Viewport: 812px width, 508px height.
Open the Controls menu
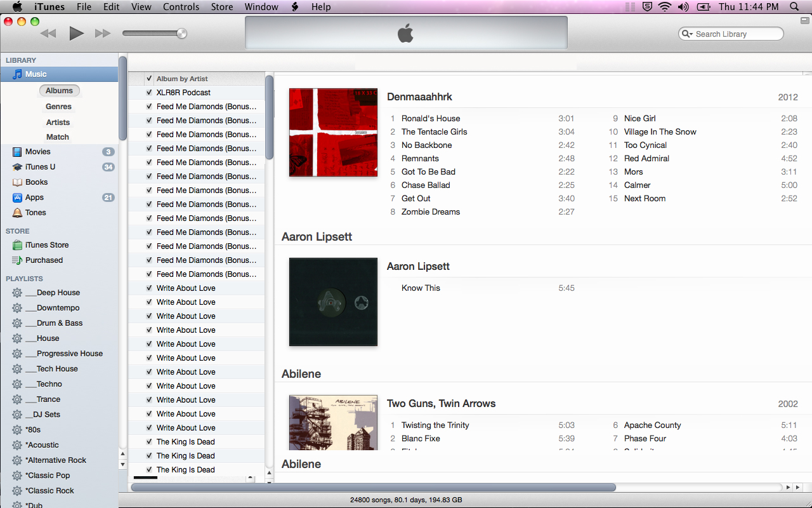coord(181,7)
